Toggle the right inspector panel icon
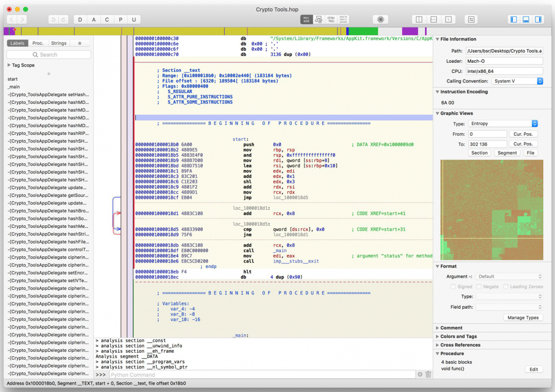This screenshot has width=555, height=392. (538, 20)
